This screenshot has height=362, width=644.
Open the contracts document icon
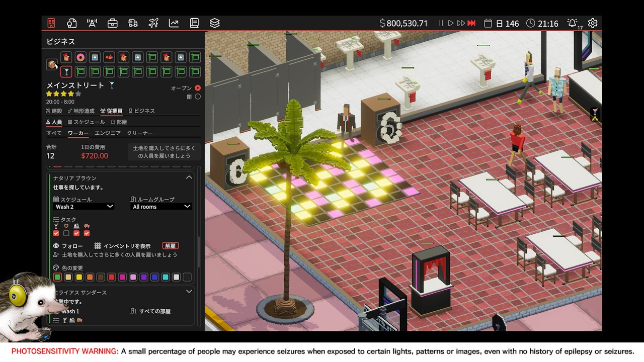pos(71,23)
